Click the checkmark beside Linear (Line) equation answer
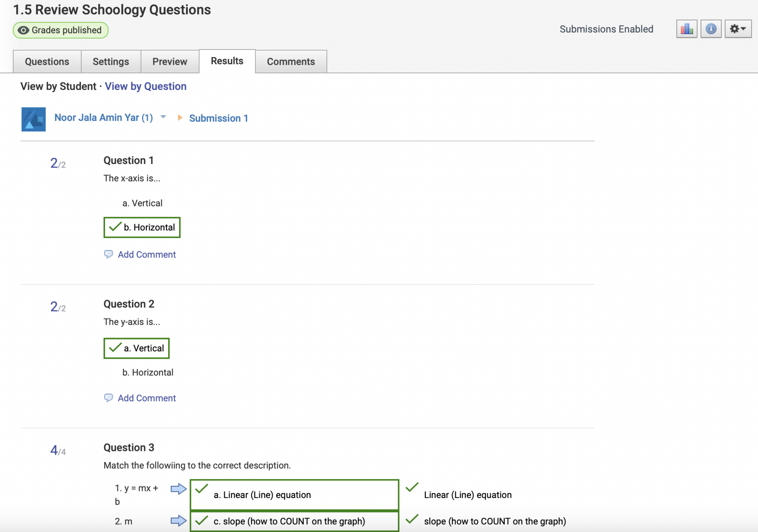 click(412, 488)
